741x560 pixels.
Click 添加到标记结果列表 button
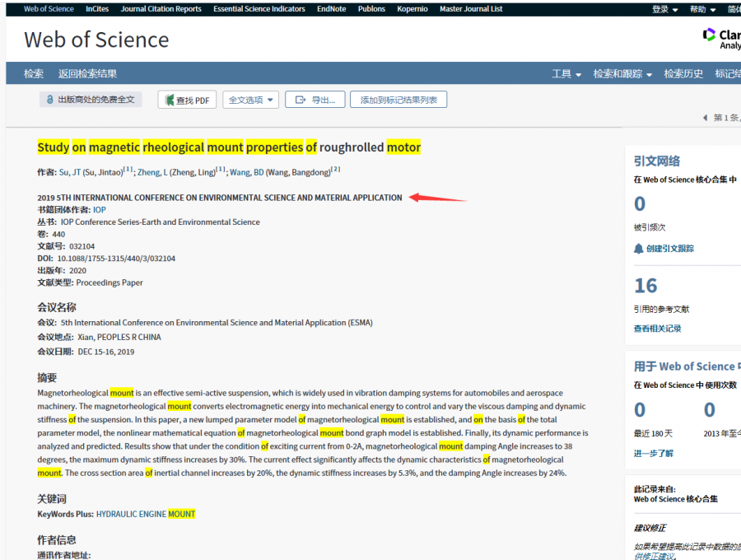(x=398, y=100)
